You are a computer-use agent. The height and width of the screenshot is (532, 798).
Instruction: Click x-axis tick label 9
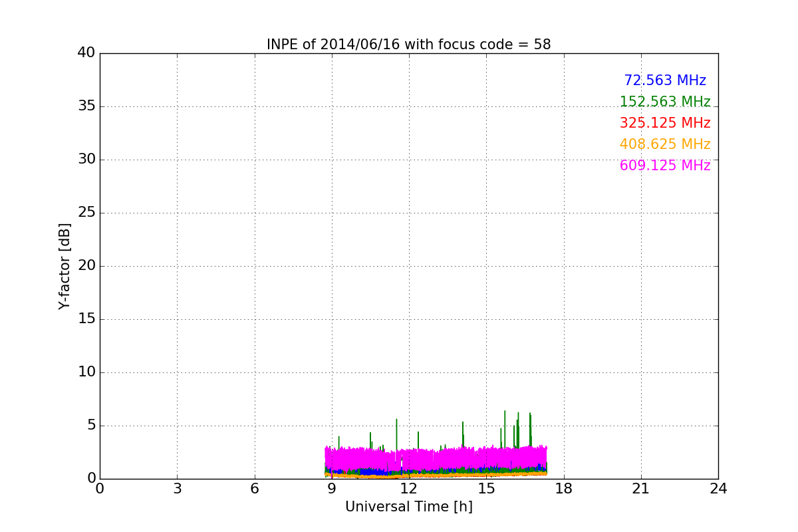(332, 489)
